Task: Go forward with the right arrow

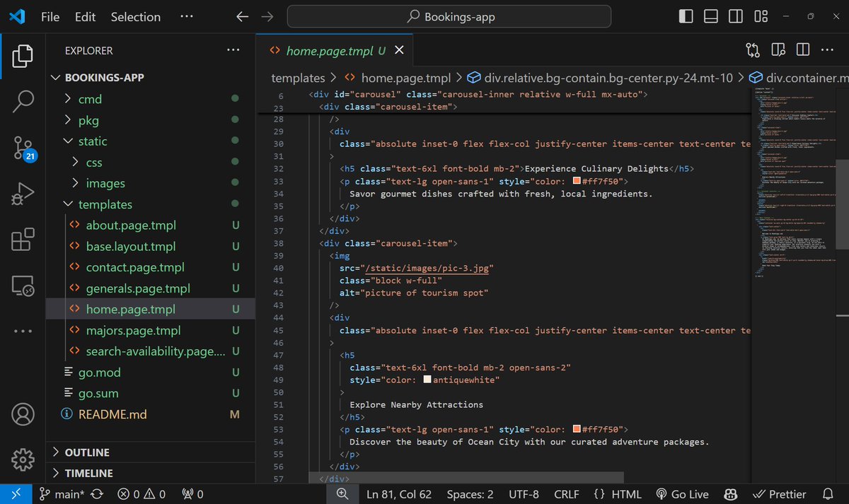Action: click(x=267, y=17)
